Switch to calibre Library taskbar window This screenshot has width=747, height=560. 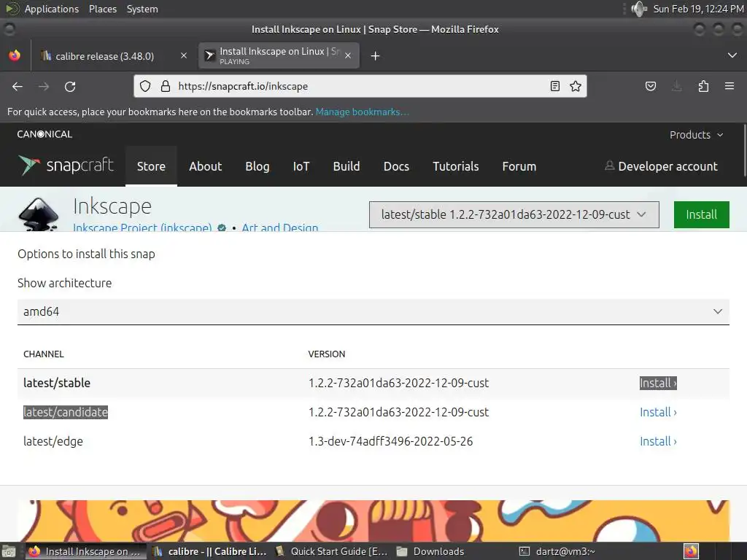[x=209, y=551]
